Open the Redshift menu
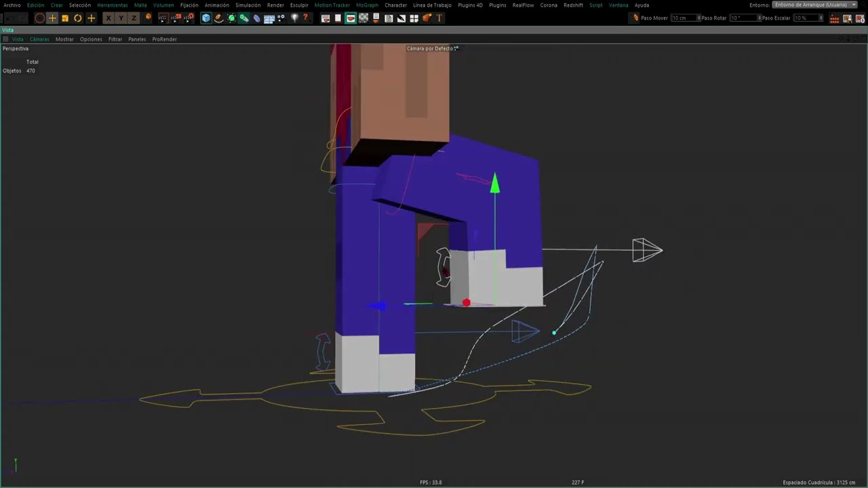 point(573,5)
